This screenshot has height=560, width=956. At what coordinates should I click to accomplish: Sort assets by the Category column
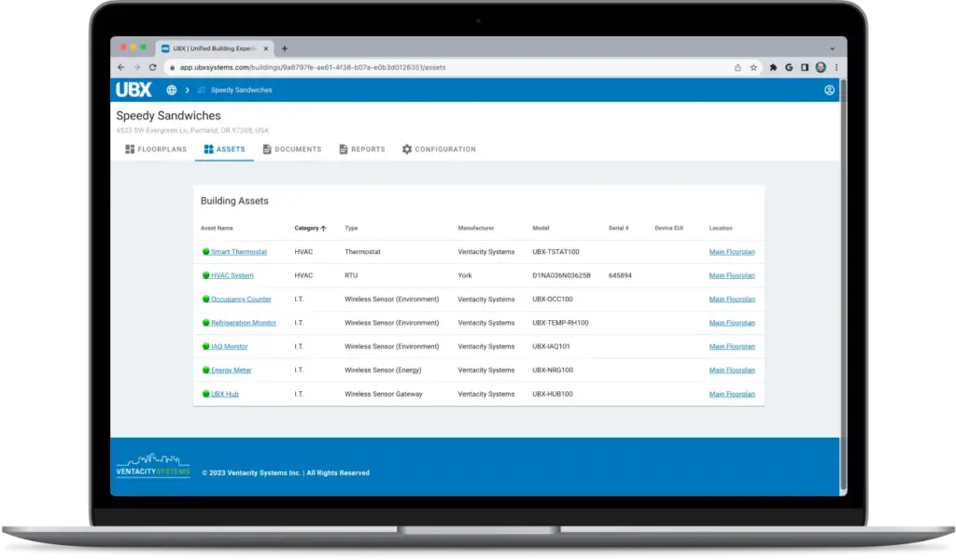310,228
